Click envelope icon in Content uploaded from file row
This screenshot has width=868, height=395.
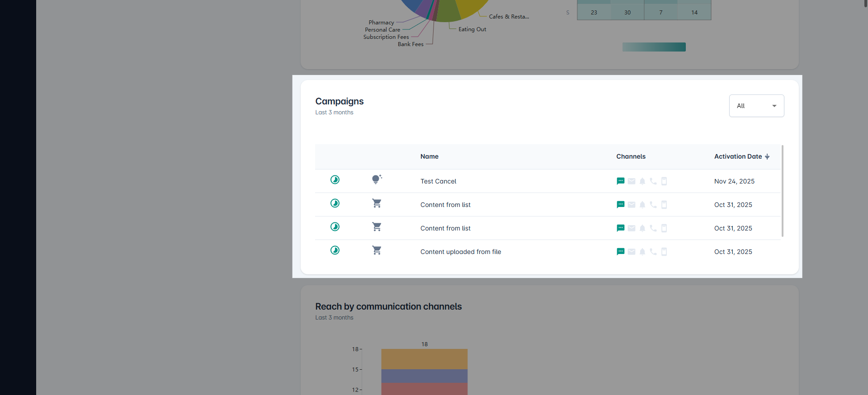632,252
